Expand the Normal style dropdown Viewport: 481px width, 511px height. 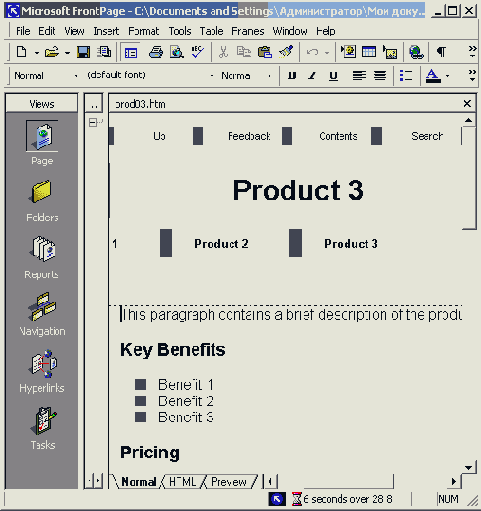(x=76, y=76)
